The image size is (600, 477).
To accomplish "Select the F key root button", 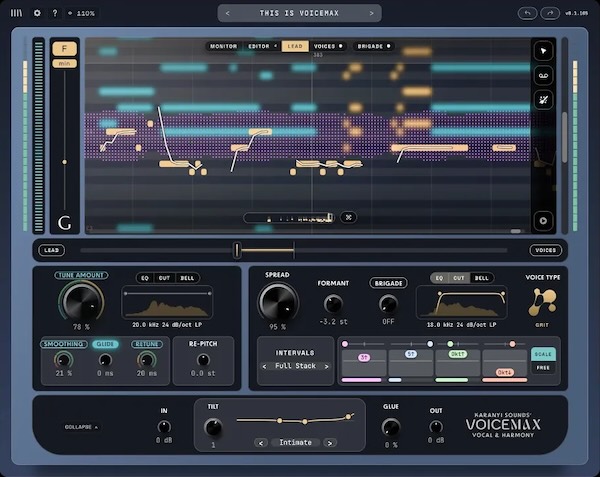I will coord(64,49).
